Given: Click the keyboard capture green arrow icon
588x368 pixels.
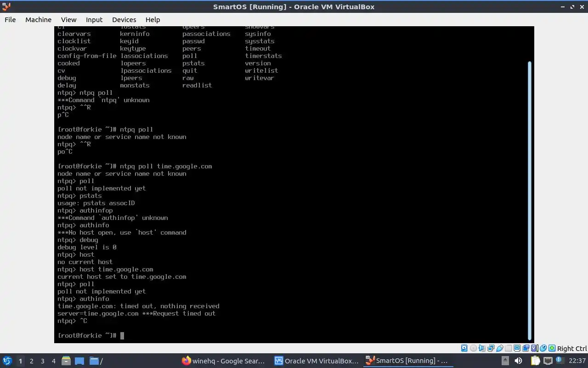Looking at the screenshot, I should pos(552,348).
